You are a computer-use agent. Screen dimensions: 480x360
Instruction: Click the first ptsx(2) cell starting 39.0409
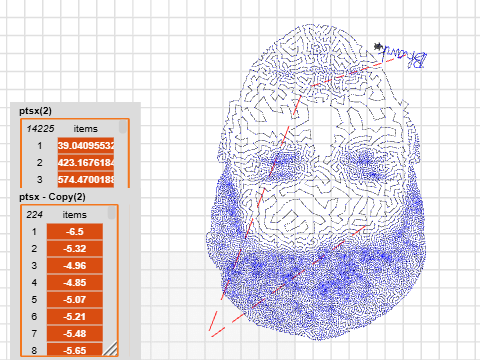coord(86,146)
